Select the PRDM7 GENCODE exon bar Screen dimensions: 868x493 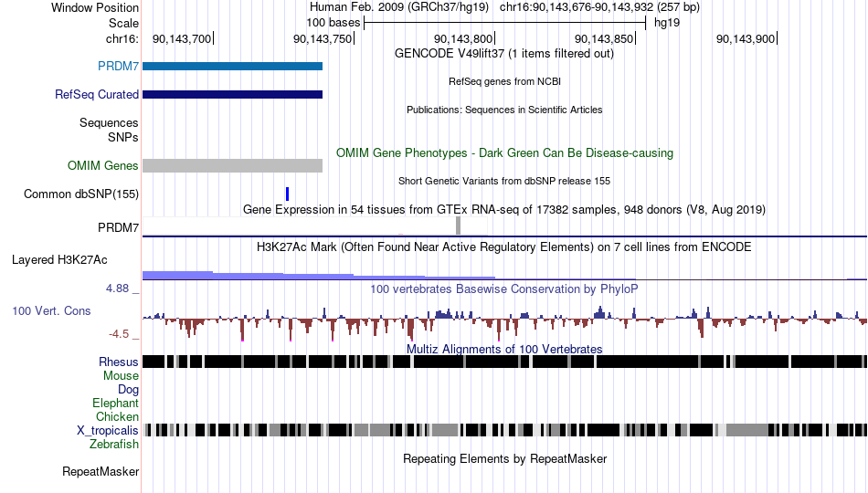coord(232,67)
